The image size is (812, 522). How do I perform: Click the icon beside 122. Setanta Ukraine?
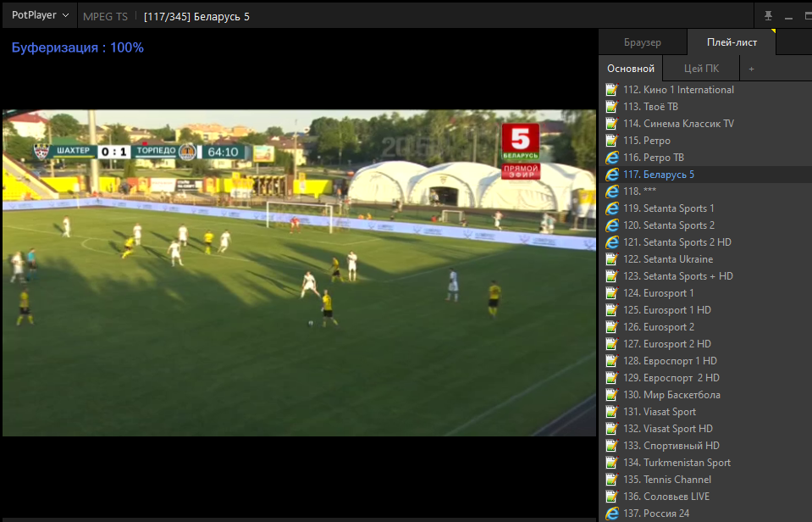(x=611, y=259)
